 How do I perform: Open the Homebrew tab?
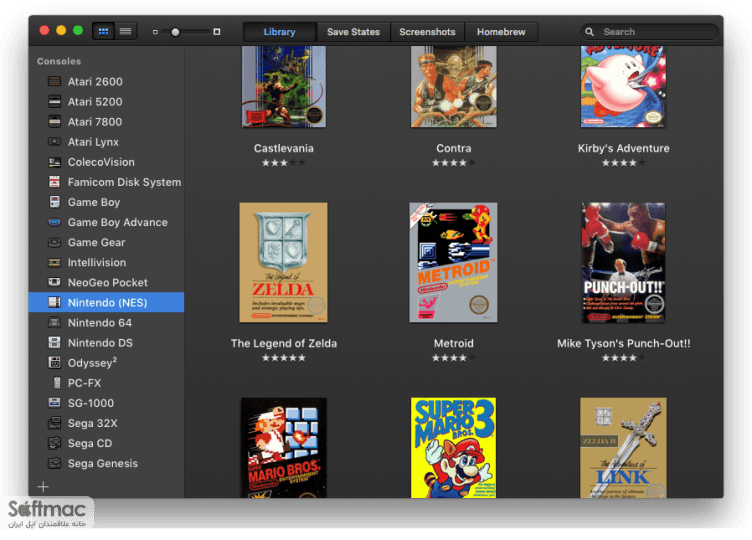pos(501,32)
